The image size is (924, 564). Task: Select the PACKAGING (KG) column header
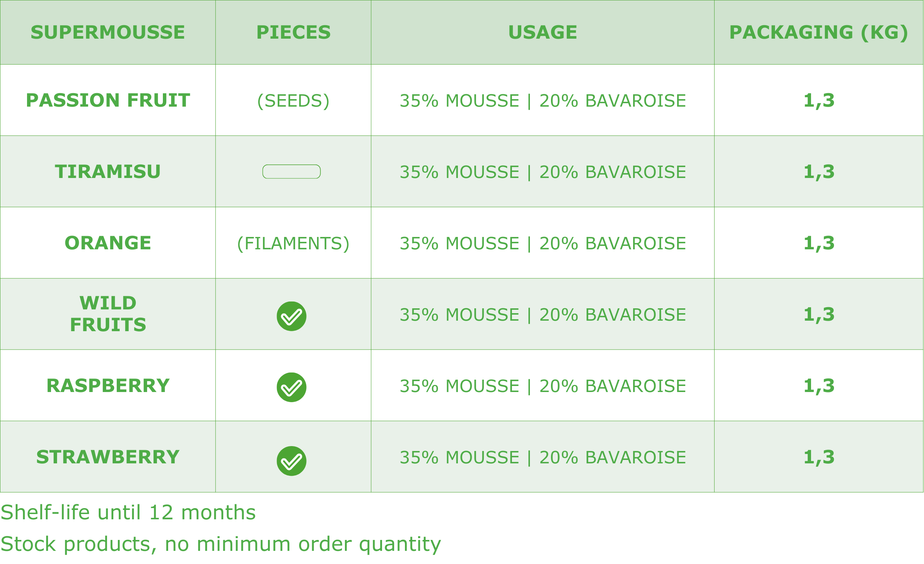click(819, 32)
